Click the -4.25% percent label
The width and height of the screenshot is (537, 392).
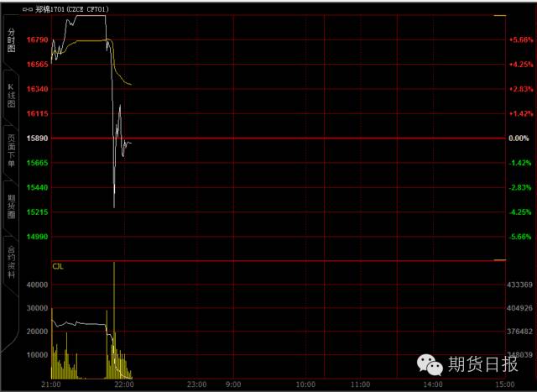click(520, 212)
